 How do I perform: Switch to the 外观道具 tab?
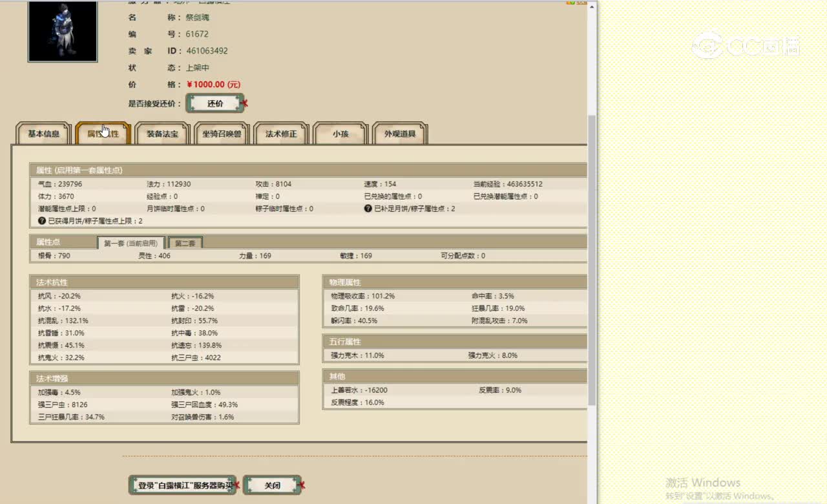(x=400, y=134)
